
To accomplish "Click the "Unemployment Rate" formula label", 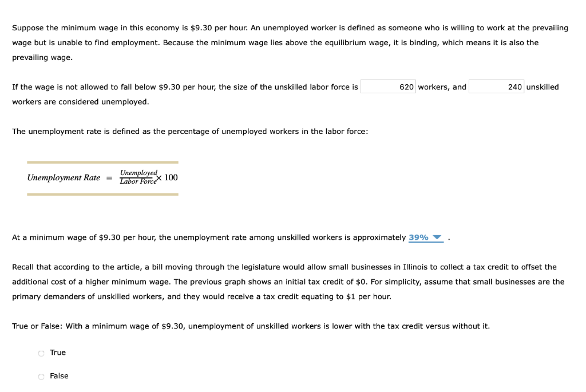I will point(64,177).
